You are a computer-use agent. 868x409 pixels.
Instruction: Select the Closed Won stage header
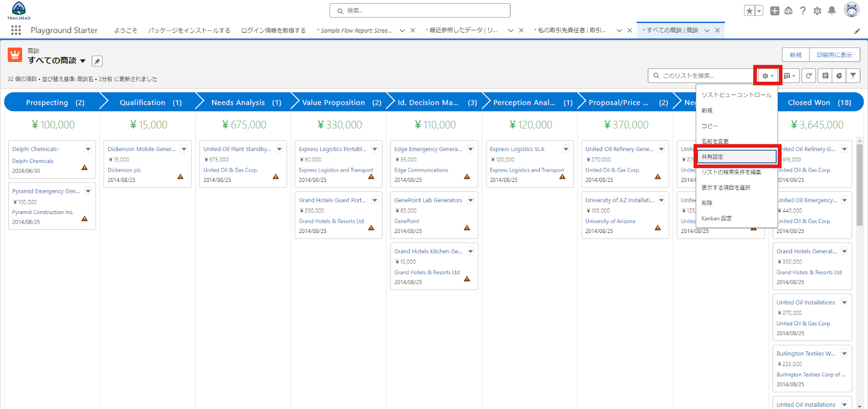click(x=819, y=102)
